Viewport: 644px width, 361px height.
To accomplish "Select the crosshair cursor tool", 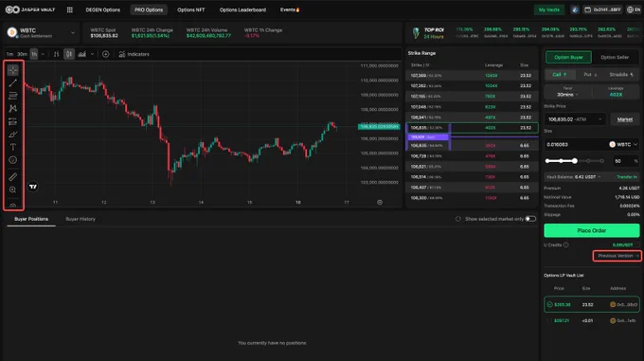I will pos(12,70).
